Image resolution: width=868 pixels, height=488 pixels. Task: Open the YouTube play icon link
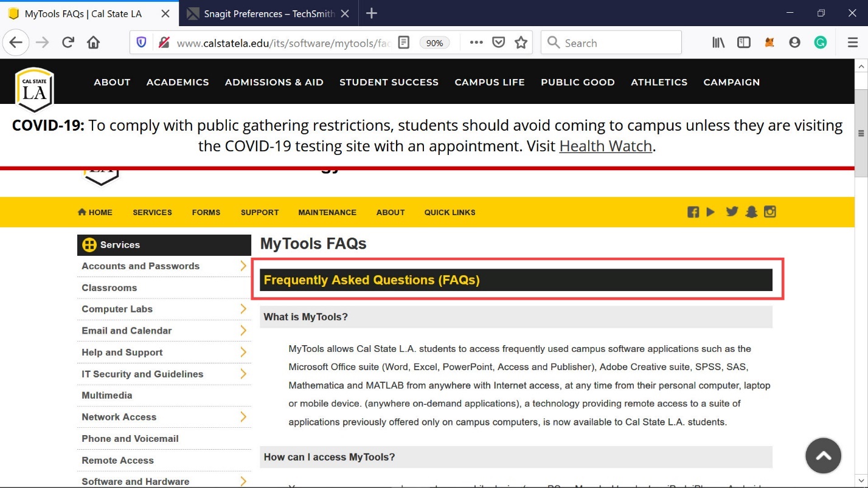pyautogui.click(x=711, y=212)
